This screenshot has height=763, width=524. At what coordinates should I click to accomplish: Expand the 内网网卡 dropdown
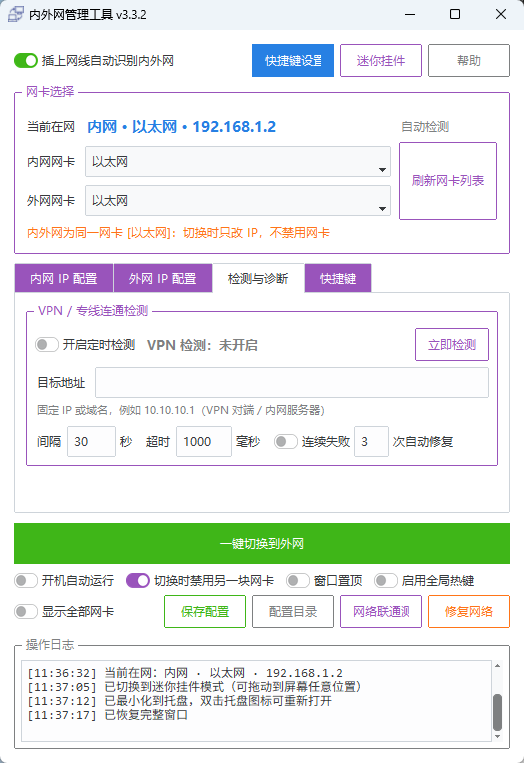[238, 162]
